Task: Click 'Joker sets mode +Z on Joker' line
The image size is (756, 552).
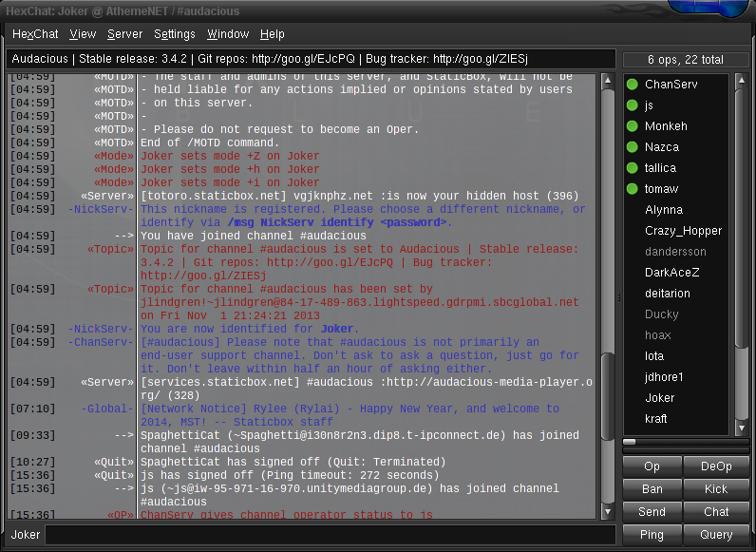Action: point(230,157)
